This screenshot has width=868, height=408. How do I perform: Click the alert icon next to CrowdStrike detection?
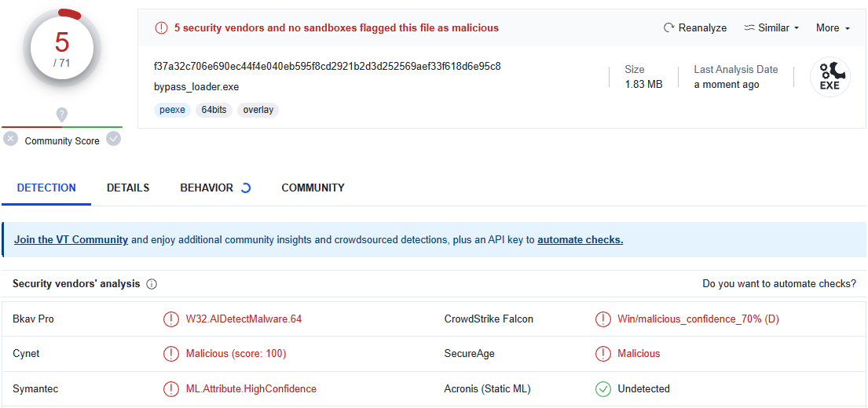point(602,319)
